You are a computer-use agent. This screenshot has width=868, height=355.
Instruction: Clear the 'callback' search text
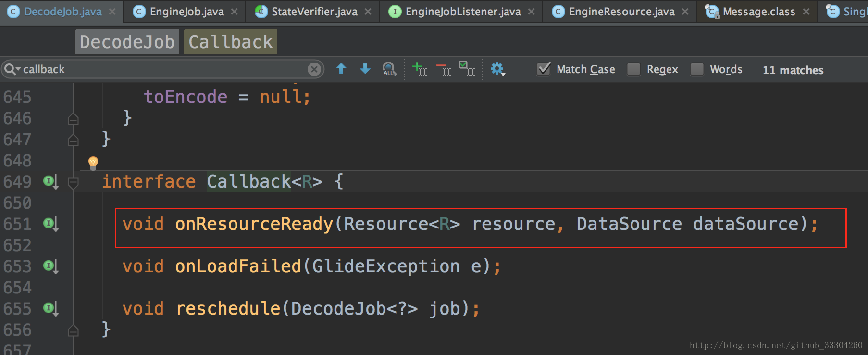coord(314,69)
